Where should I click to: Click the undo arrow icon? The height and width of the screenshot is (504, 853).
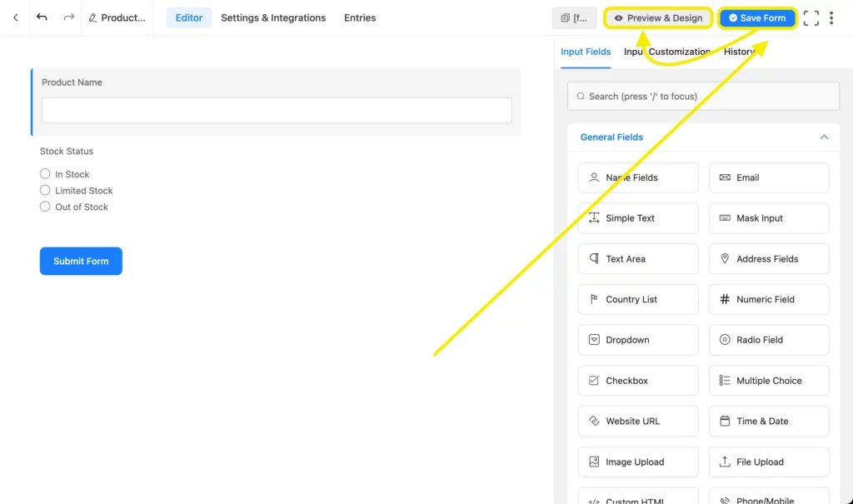point(42,17)
